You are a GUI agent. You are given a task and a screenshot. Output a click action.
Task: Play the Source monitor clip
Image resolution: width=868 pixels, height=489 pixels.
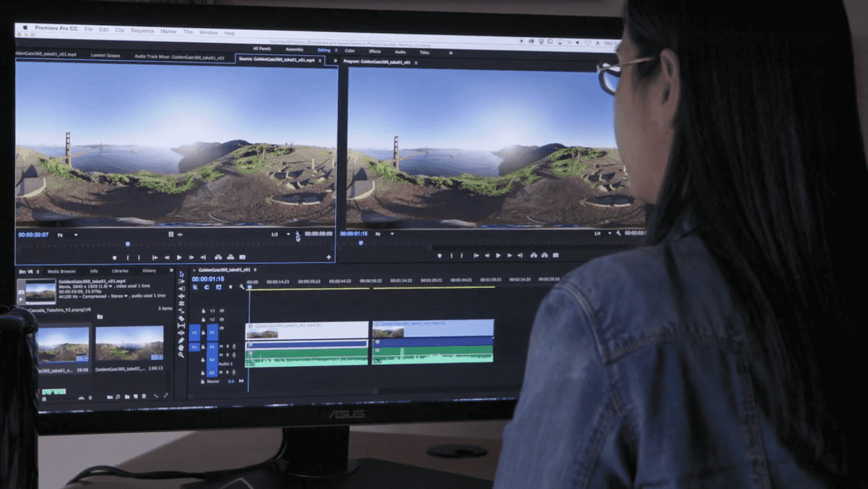pyautogui.click(x=179, y=257)
